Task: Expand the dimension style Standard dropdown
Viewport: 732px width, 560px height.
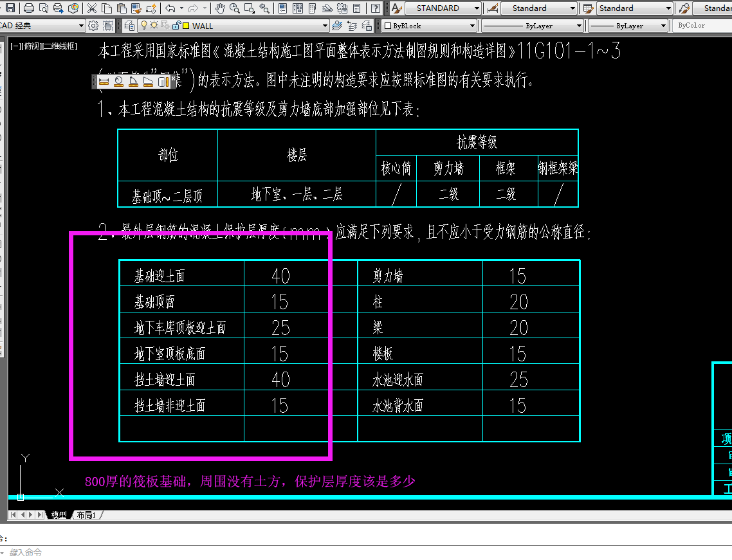Action: click(573, 8)
